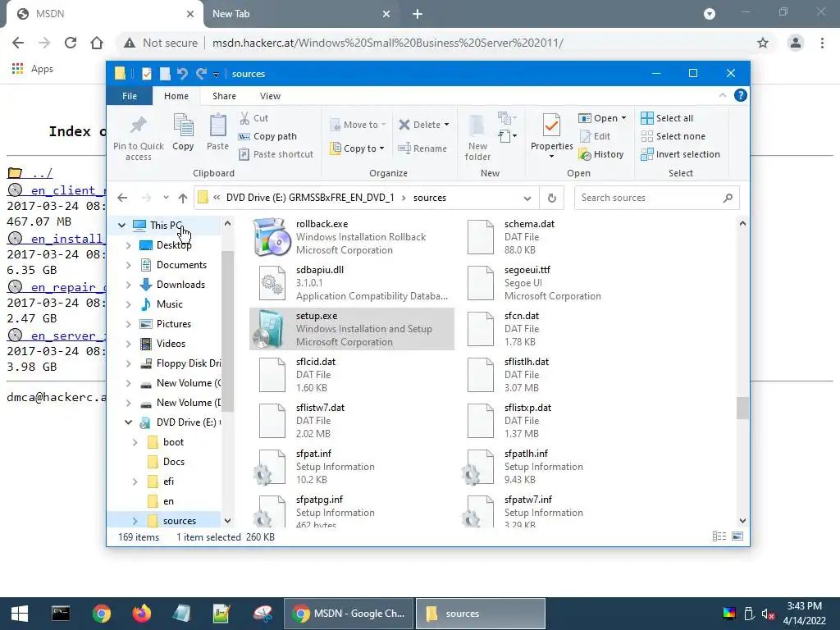This screenshot has height=630, width=840.
Task: Click Copy path in Clipboard group
Action: pyautogui.click(x=267, y=136)
